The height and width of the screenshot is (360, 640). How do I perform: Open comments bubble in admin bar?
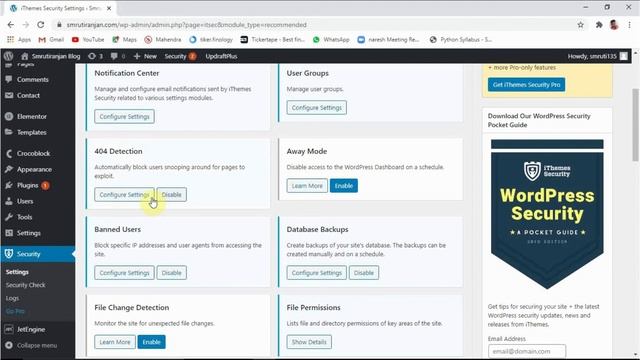(118, 56)
